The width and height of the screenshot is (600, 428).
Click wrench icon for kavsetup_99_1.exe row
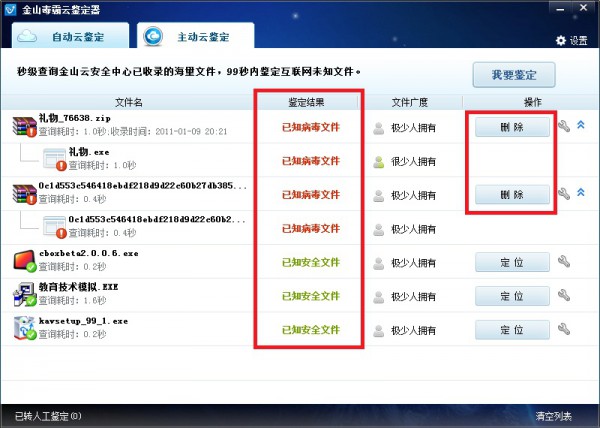tap(564, 329)
